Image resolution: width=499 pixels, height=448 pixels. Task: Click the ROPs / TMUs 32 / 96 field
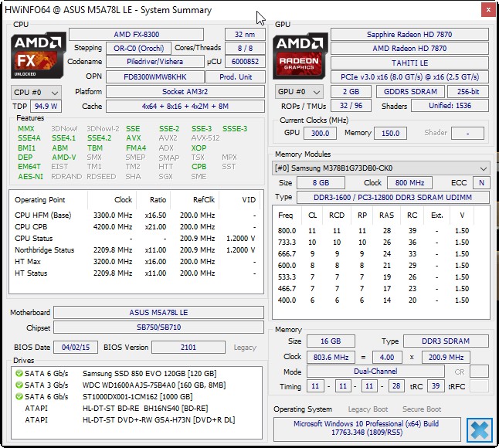(x=351, y=106)
